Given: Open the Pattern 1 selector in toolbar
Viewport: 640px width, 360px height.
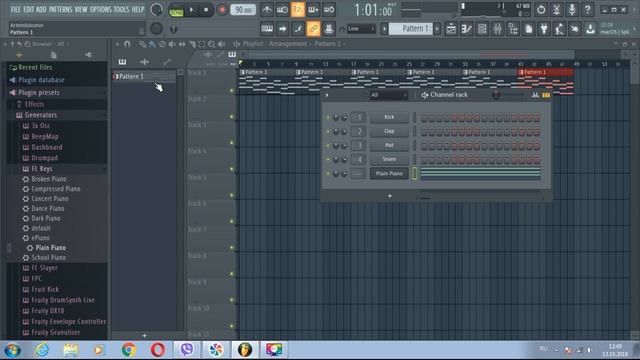Looking at the screenshot, I should pyautogui.click(x=411, y=29).
